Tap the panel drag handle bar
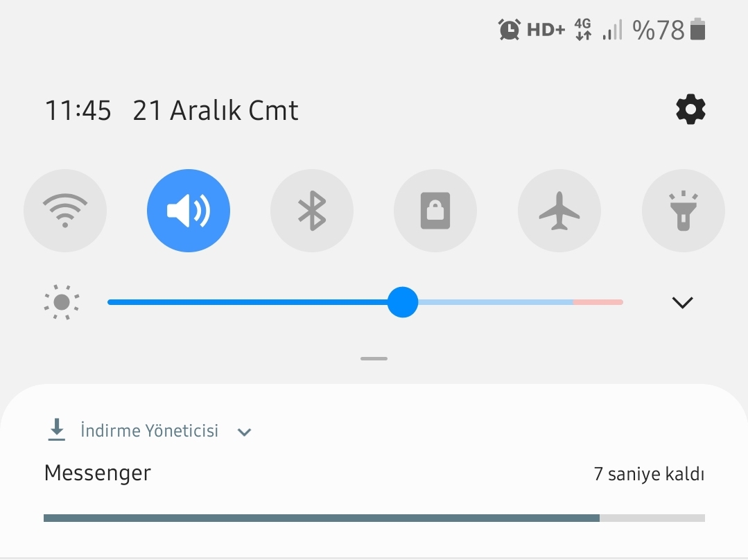This screenshot has height=560, width=748. click(374, 359)
